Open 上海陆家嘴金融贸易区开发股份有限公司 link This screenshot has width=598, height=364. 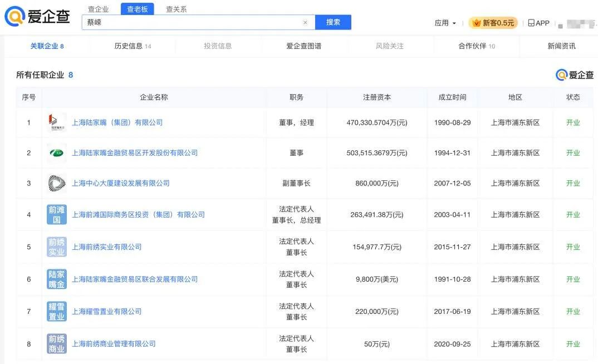click(x=135, y=153)
